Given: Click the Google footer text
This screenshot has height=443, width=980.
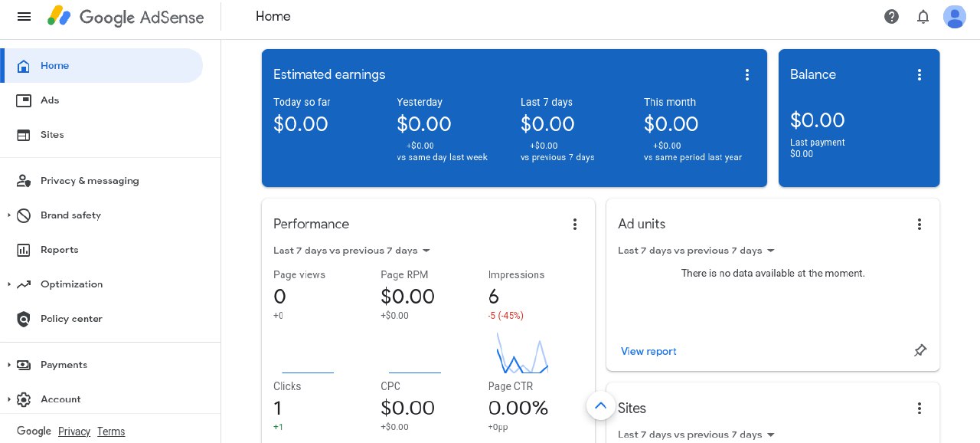Looking at the screenshot, I should click(x=34, y=432).
